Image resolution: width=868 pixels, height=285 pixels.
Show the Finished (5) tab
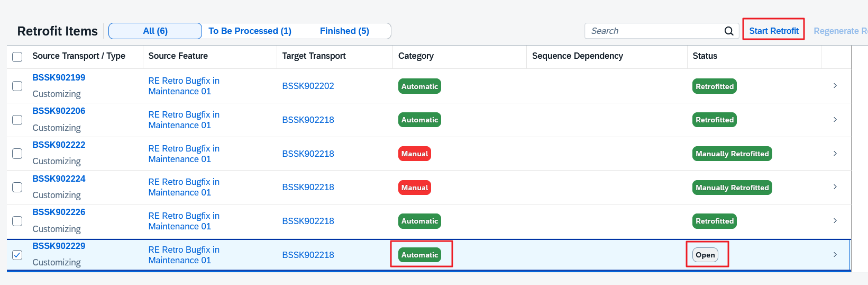tap(344, 31)
